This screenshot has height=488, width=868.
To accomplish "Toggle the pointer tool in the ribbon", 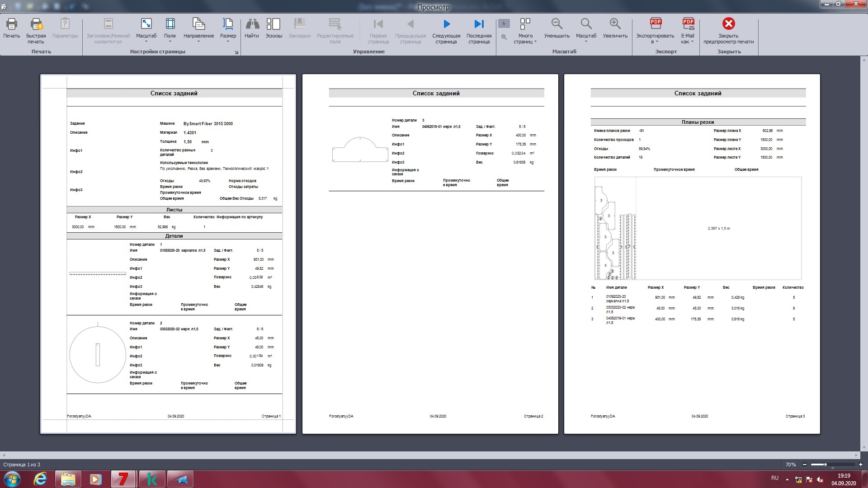I will 504,23.
